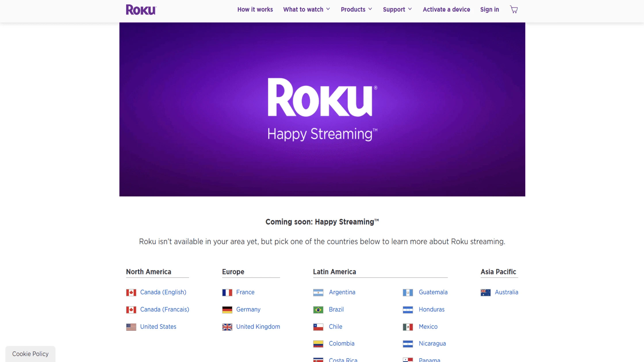This screenshot has height=362, width=644.
Task: Select Activate a device
Action: (x=446, y=9)
